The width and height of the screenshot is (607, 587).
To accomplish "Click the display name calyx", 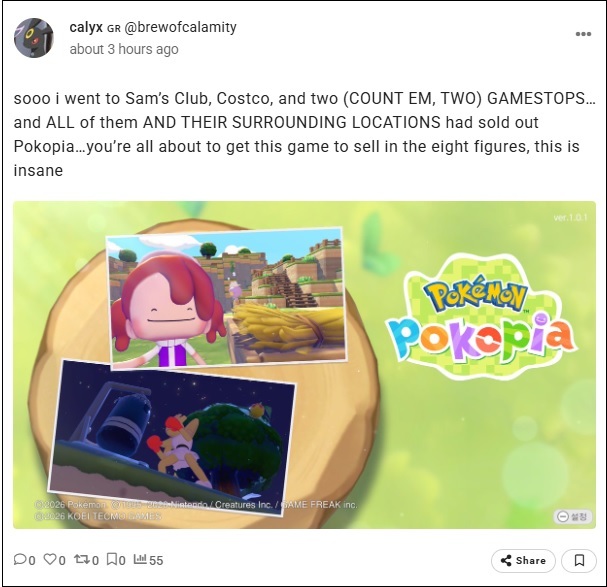I will pyautogui.click(x=86, y=27).
